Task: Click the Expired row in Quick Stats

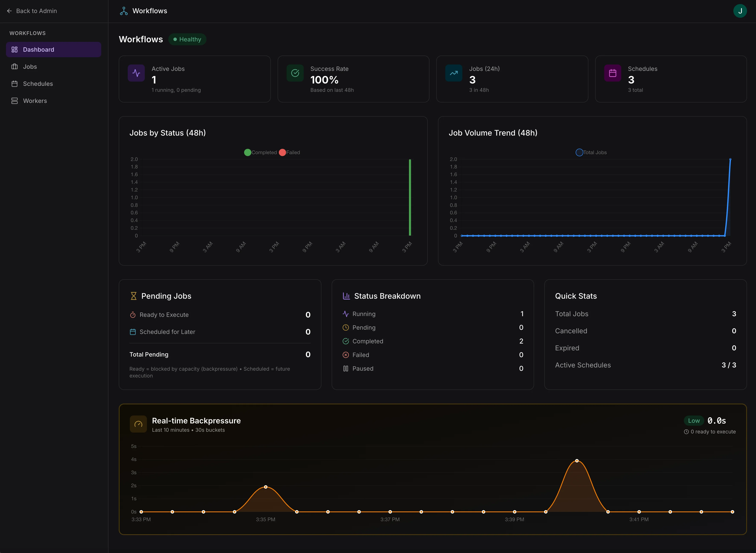Action: (646, 348)
